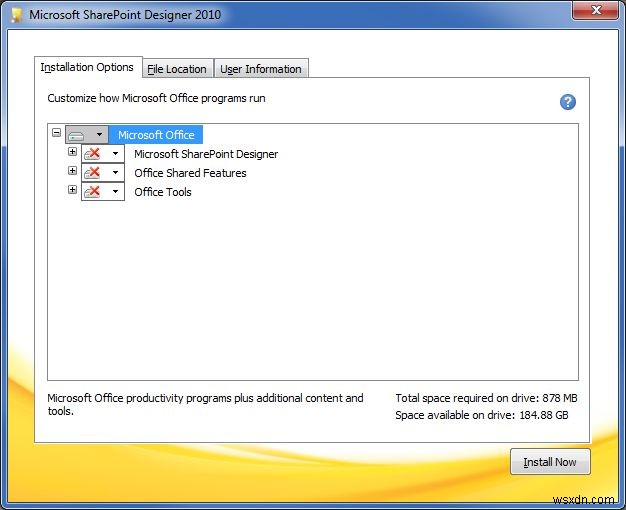Select the Microsoft SharePoint Designer label

point(206,154)
